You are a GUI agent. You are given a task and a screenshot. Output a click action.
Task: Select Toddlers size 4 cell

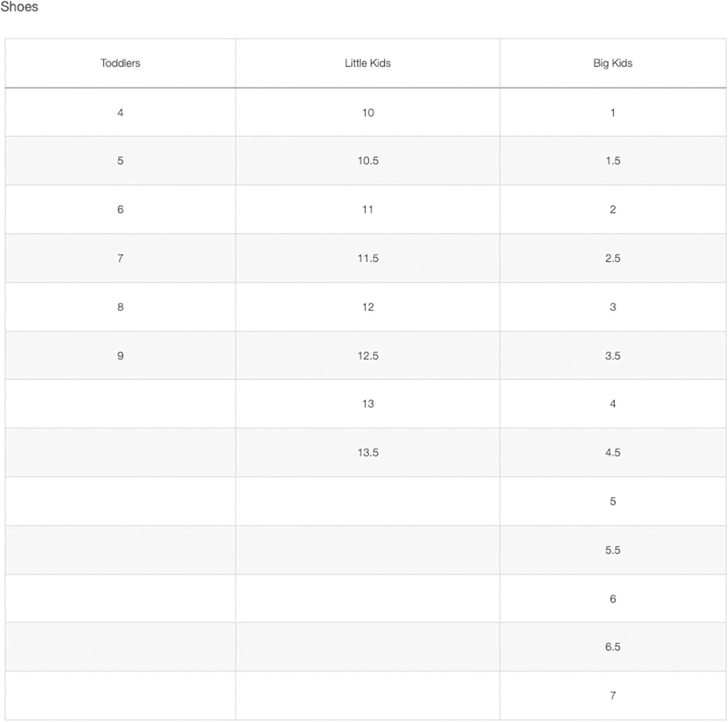pos(120,113)
